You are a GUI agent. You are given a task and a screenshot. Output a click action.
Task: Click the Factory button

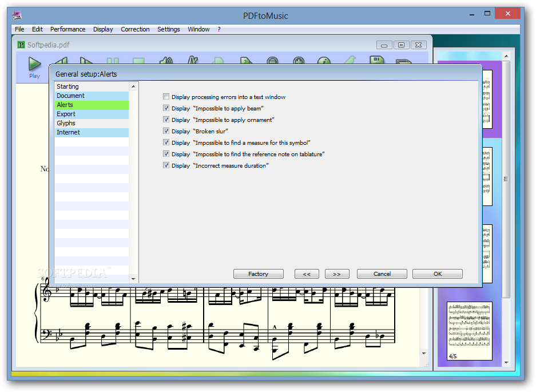pyautogui.click(x=259, y=274)
